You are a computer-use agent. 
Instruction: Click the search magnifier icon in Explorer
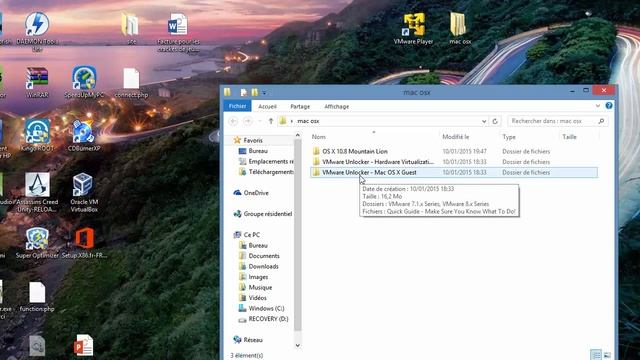[601, 121]
